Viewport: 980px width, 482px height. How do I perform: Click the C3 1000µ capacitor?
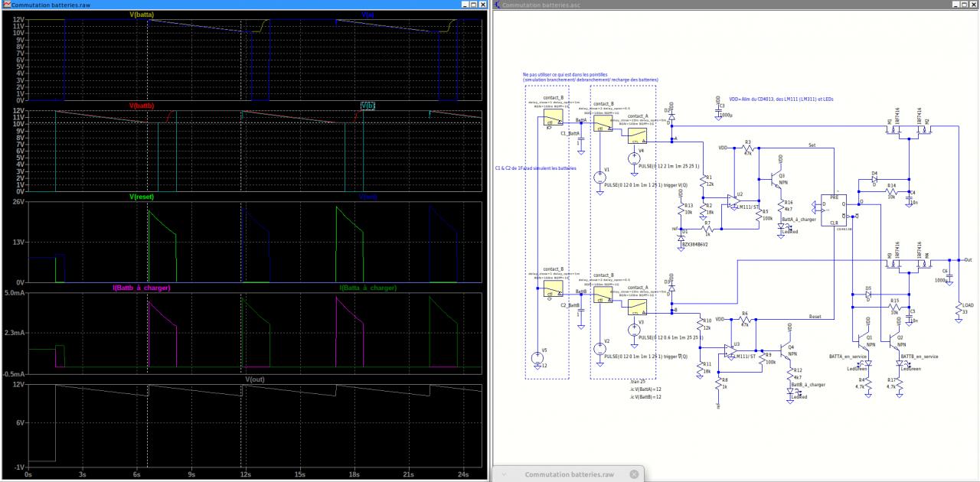click(718, 109)
